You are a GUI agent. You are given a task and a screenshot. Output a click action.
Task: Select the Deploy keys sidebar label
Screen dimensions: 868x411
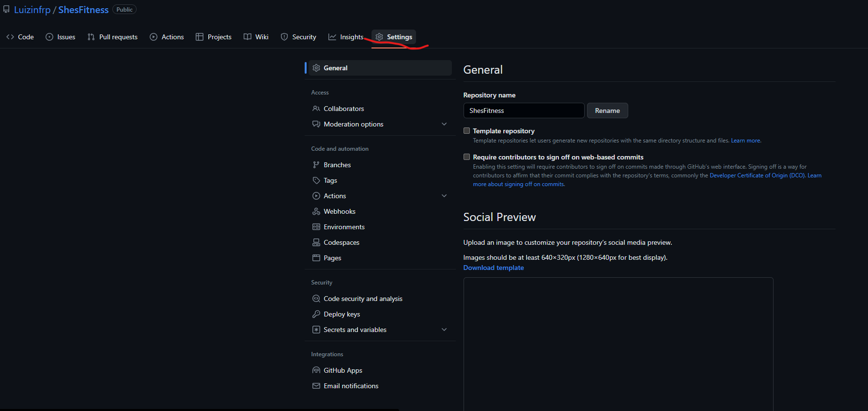(342, 314)
